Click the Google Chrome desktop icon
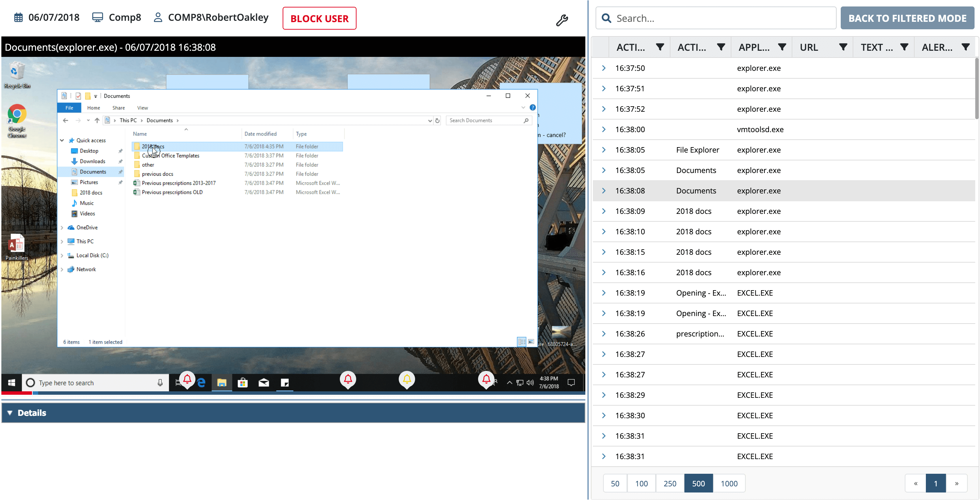This screenshot has height=501, width=980. tap(17, 121)
